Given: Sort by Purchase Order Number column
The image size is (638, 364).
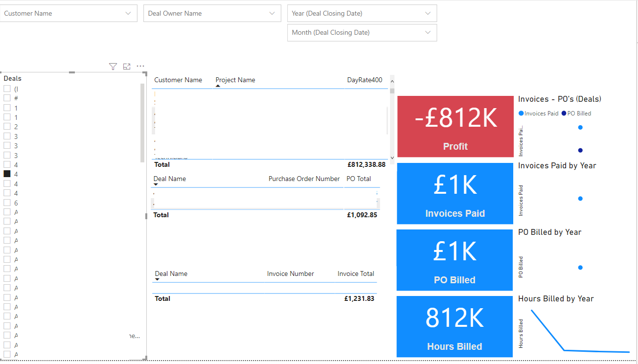Looking at the screenshot, I should point(304,179).
